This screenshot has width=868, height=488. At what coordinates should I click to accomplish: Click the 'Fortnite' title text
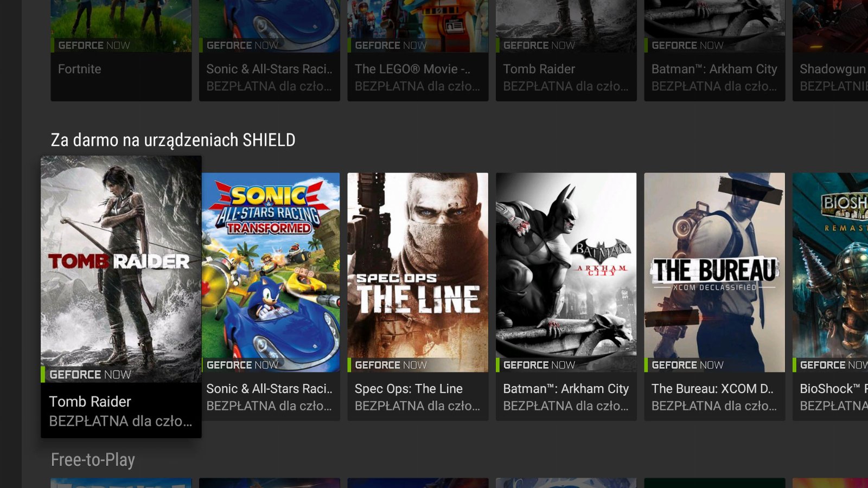(80, 69)
